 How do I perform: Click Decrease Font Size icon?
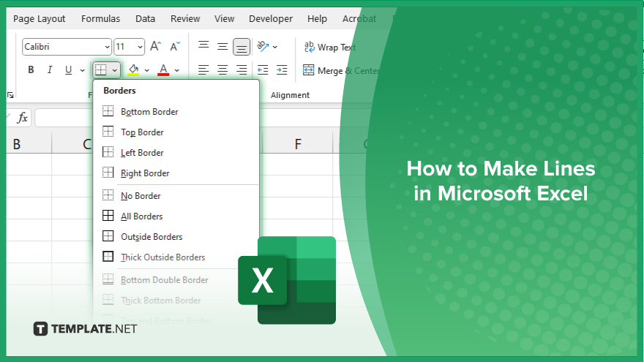(175, 46)
